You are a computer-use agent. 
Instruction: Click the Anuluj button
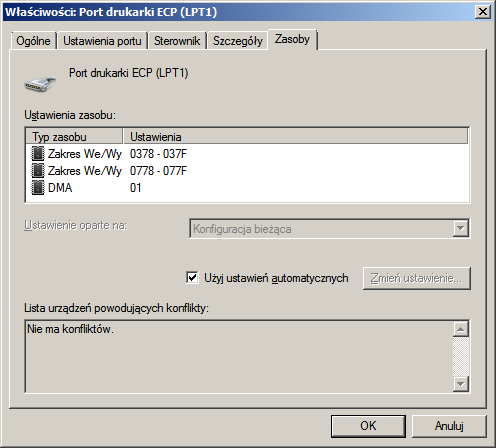click(449, 426)
